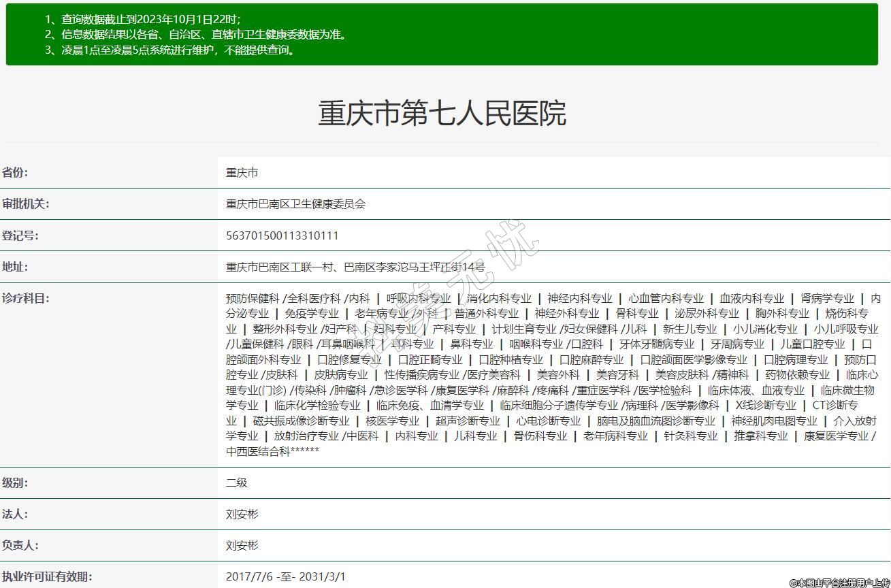The image size is (891, 588).
Task: Select the 诊疗科目 field label
Action: point(25,298)
